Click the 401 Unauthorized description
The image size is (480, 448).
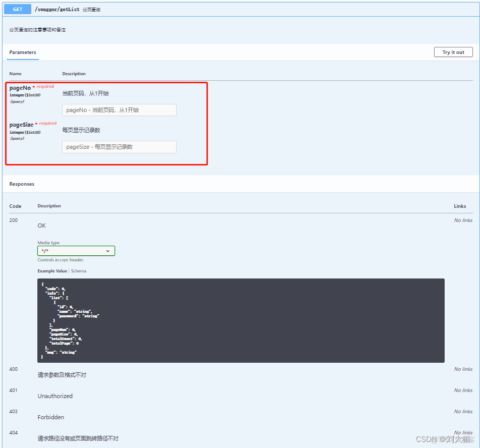click(x=55, y=396)
